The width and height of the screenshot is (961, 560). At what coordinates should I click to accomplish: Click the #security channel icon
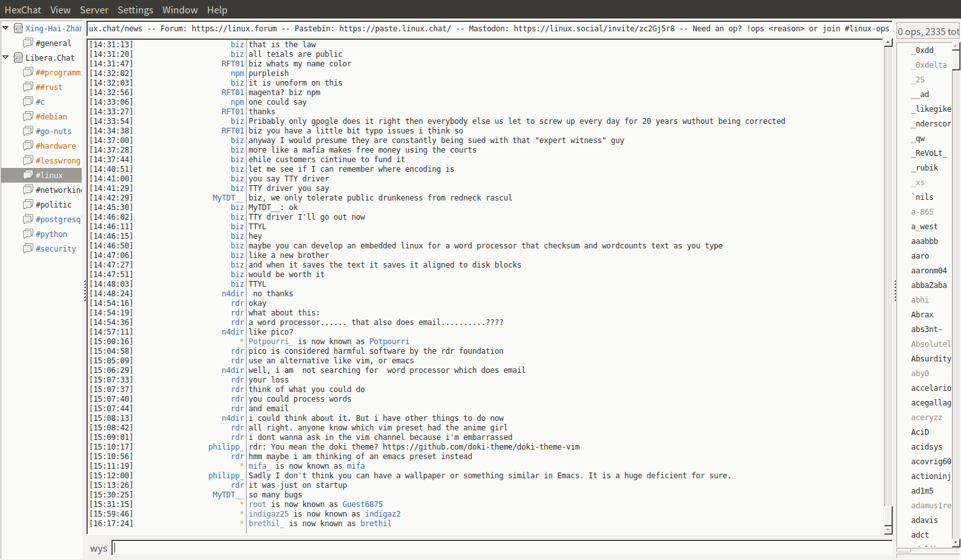tap(28, 248)
